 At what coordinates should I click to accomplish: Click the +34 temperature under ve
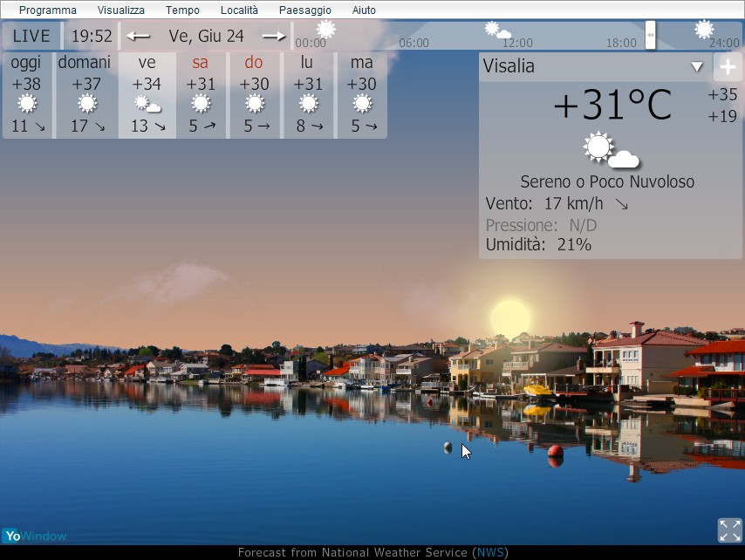(147, 84)
